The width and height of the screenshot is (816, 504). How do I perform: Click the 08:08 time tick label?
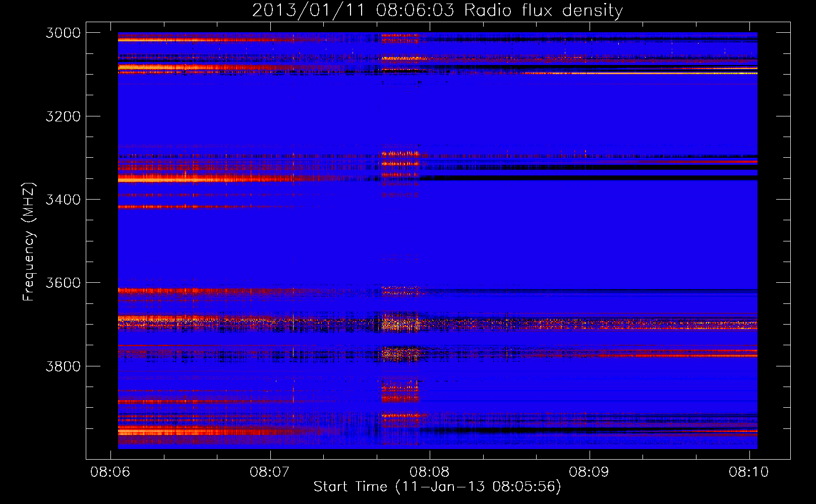point(429,472)
